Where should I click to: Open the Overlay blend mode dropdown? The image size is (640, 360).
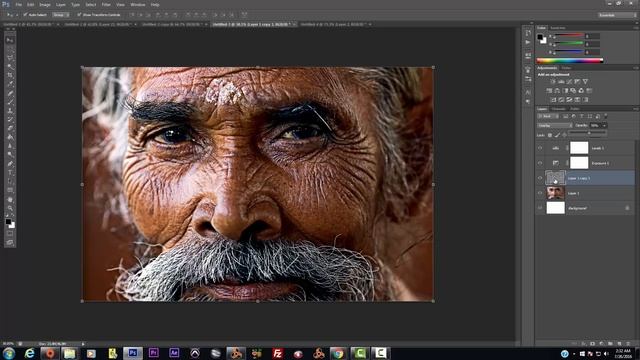point(555,126)
